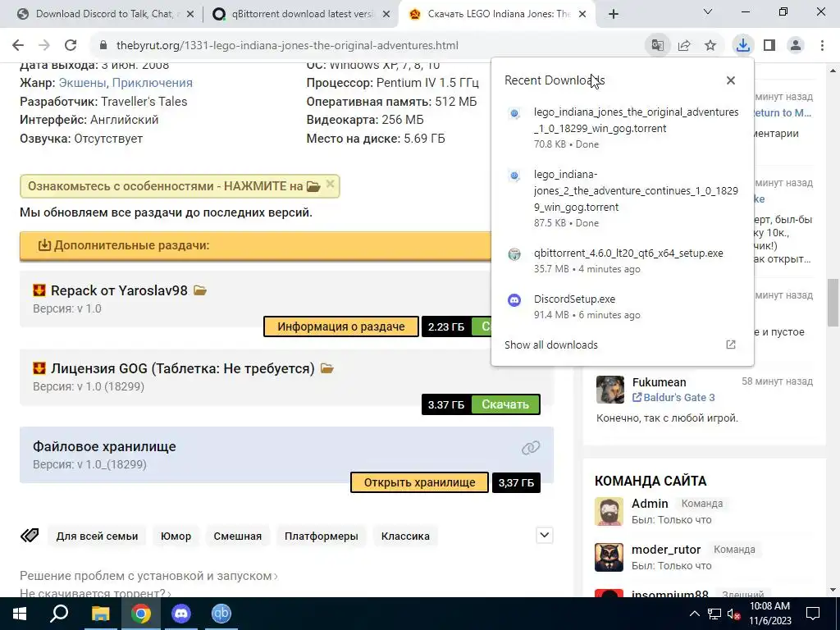Open the Google Translate icon in the address bar
Screen dimensions: 840x630
coord(657,46)
